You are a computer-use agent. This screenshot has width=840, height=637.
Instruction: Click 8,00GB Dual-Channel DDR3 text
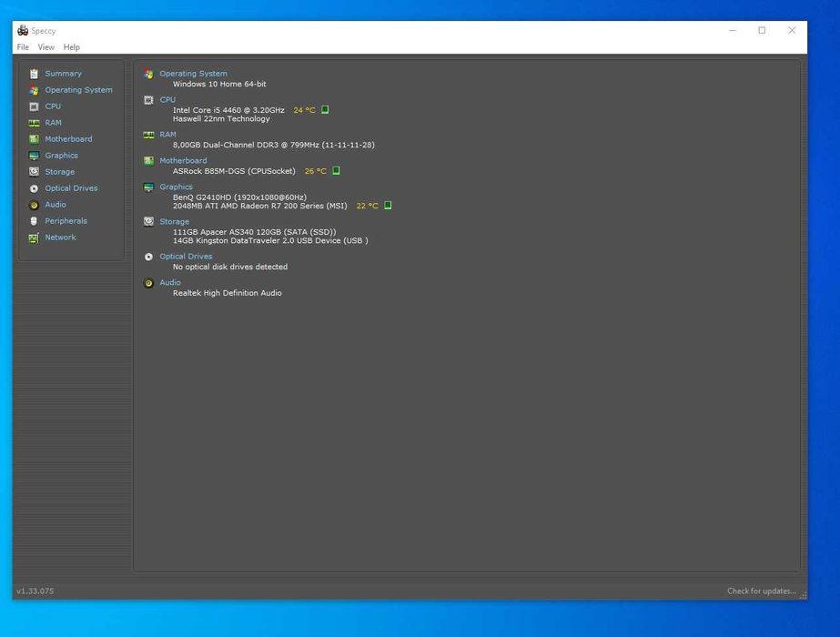click(x=274, y=145)
